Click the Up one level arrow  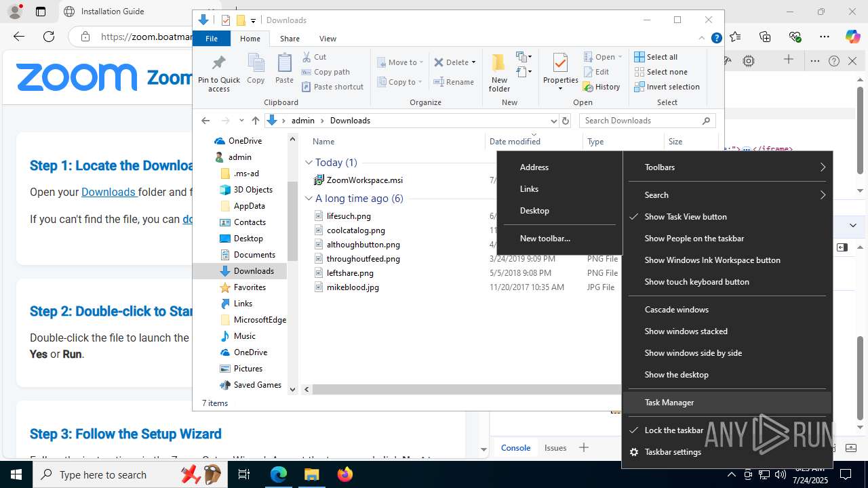coord(255,121)
